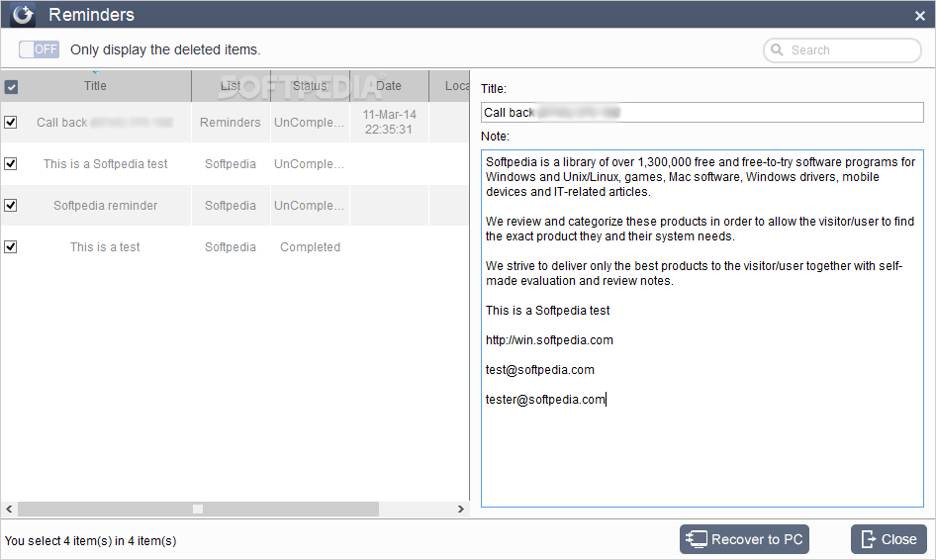
Task: Click the search magnifier icon
Action: [777, 49]
